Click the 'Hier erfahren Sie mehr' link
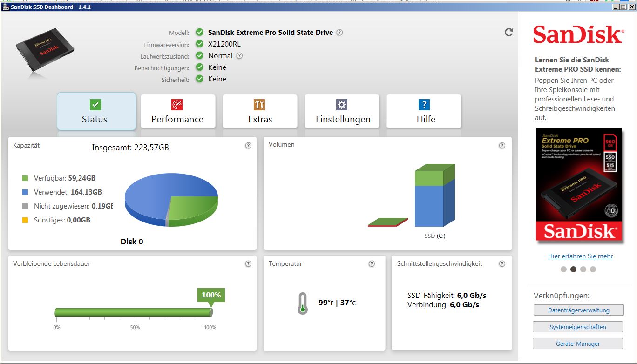Image resolution: width=637 pixels, height=364 pixels. coord(580,256)
